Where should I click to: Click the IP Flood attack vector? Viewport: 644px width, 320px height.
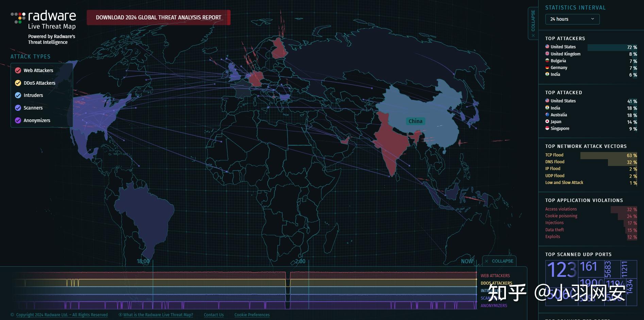pos(591,169)
